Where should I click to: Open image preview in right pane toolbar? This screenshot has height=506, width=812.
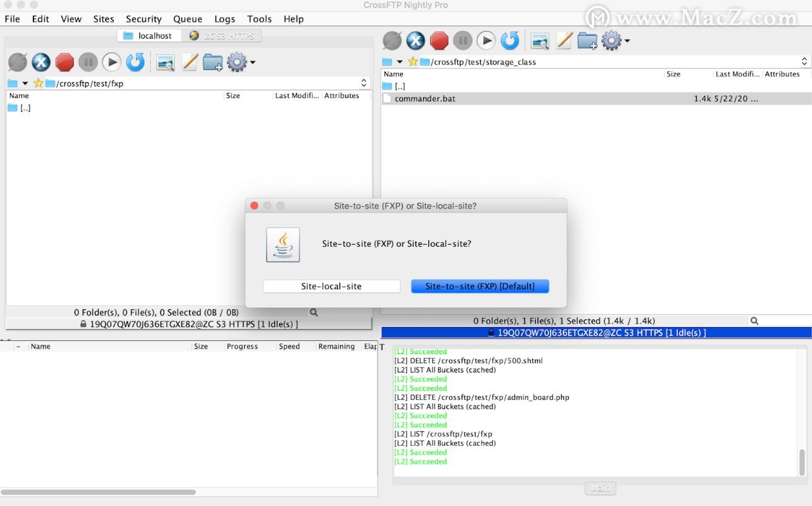[x=539, y=41]
